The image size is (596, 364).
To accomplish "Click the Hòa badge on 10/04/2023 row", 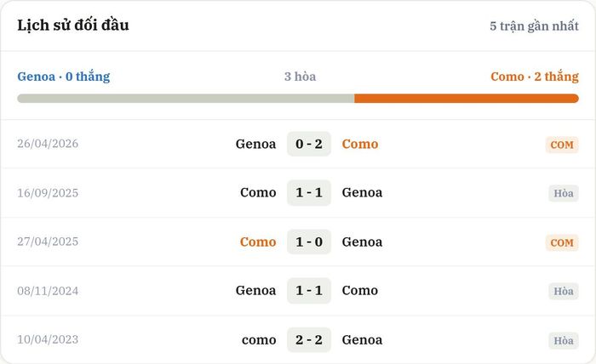I will point(564,340).
